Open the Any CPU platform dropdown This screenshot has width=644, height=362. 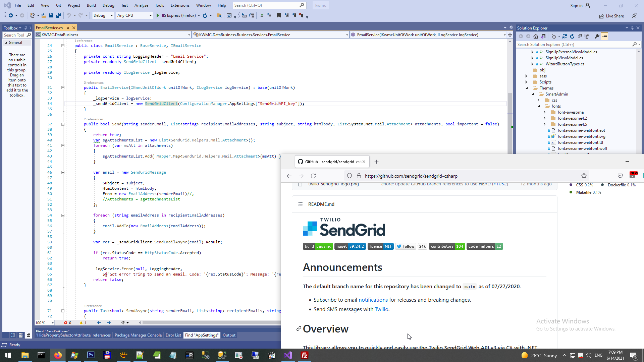coord(134,15)
